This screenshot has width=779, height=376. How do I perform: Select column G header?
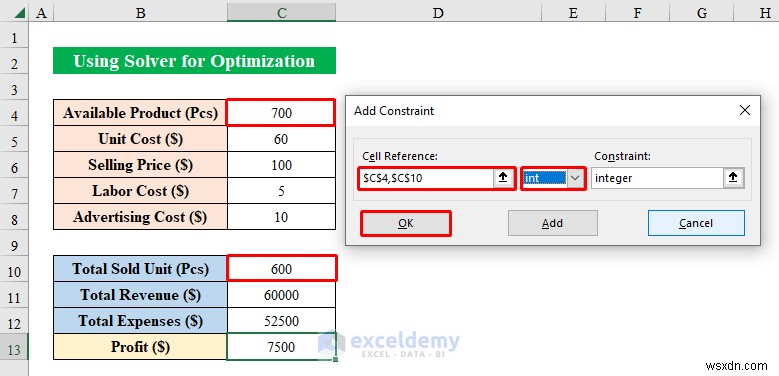702,12
